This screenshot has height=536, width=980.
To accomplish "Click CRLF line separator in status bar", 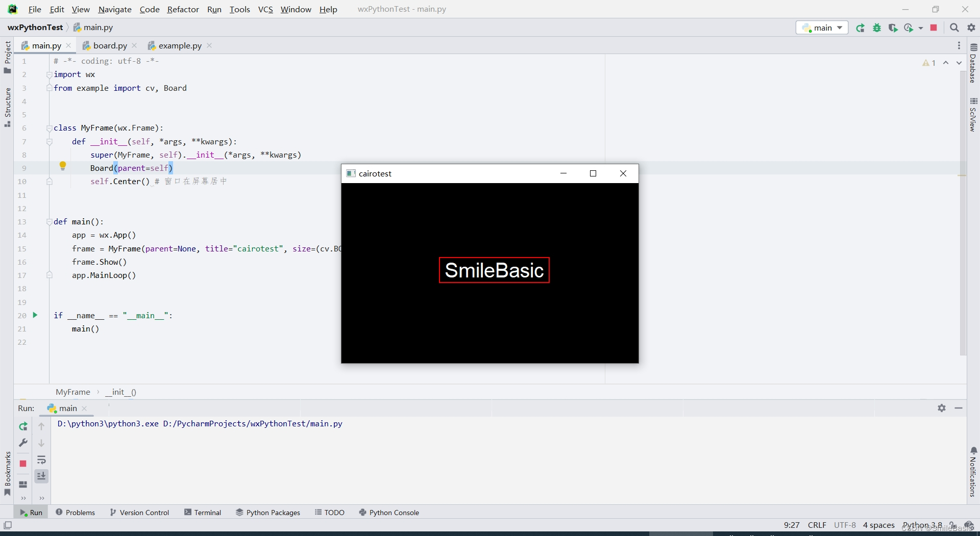I will tap(817, 525).
